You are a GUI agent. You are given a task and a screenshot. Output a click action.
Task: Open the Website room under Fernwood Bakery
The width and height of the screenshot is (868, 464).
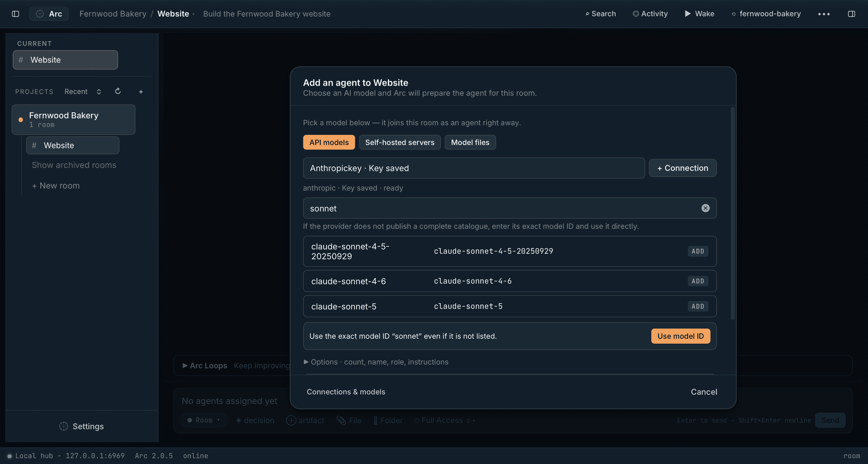[x=73, y=146]
